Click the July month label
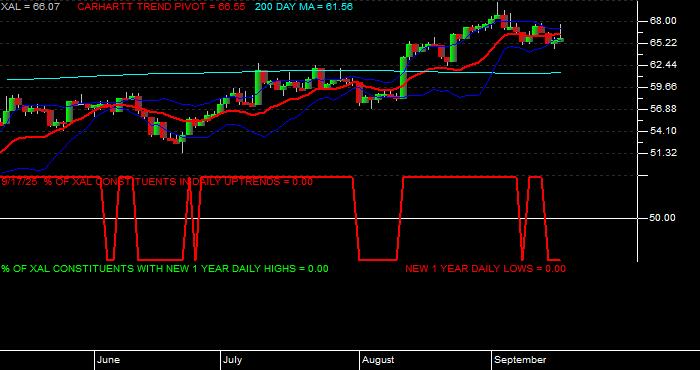Screen dimensions: 700x370 pyautogui.click(x=233, y=360)
